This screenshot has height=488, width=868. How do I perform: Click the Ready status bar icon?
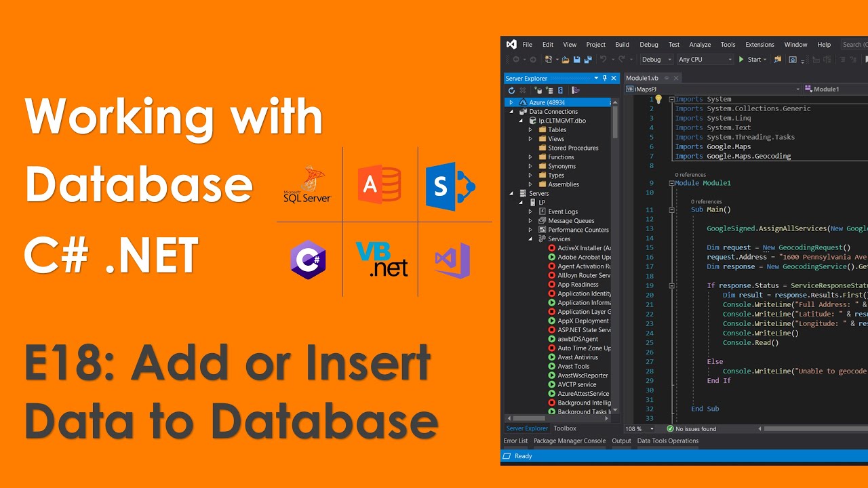[x=508, y=456]
